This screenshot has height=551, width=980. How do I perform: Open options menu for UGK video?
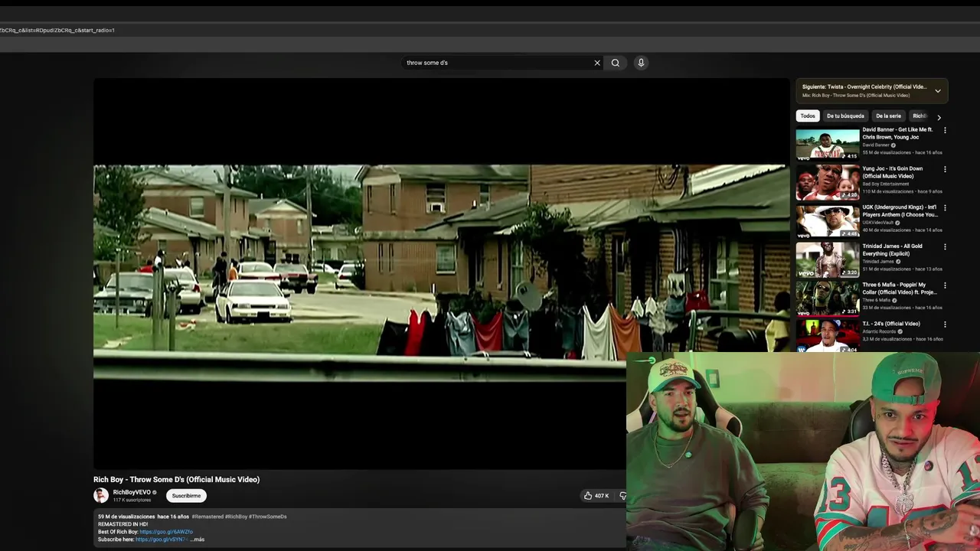tap(945, 207)
